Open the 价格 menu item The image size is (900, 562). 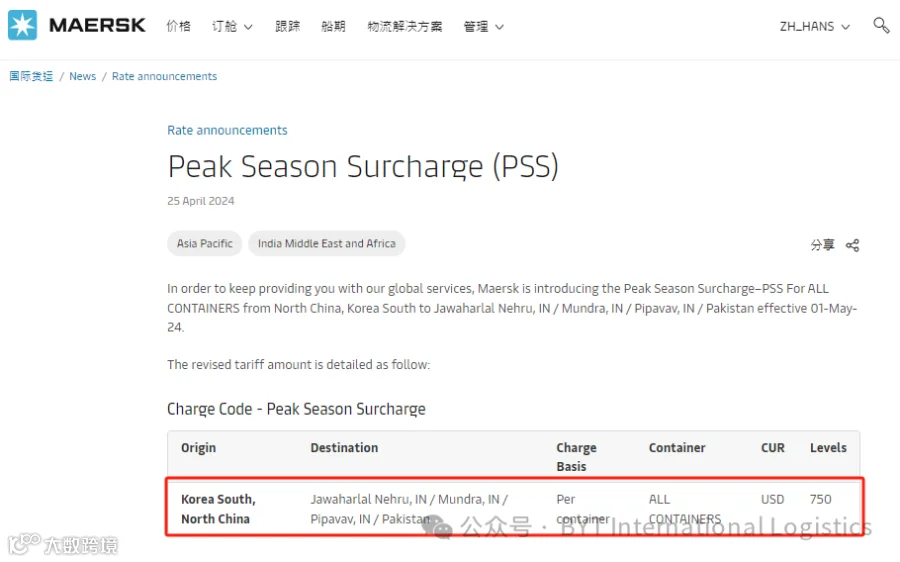[x=179, y=26]
